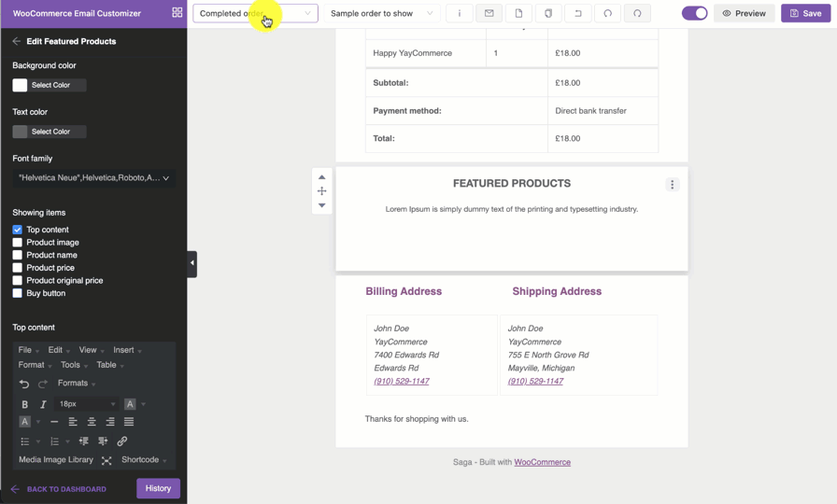837x504 pixels.
Task: Open the Completed order template dropdown
Action: coord(255,13)
